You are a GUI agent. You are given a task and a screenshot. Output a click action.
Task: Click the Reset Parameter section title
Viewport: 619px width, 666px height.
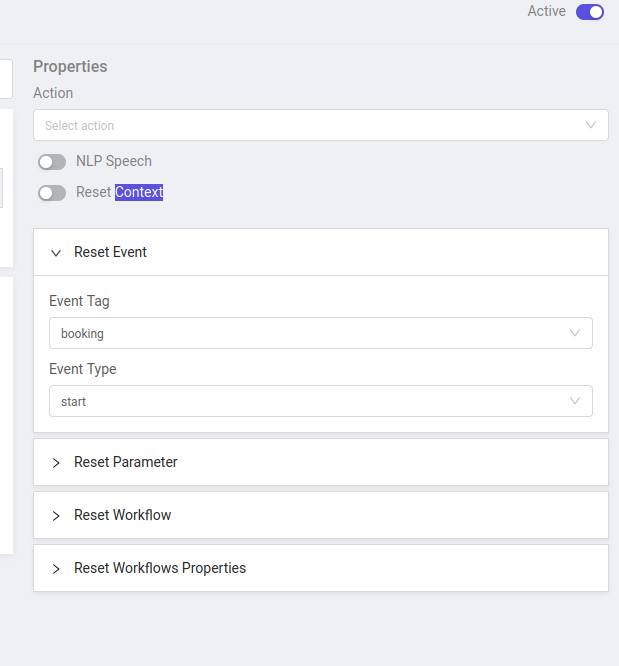click(x=126, y=462)
